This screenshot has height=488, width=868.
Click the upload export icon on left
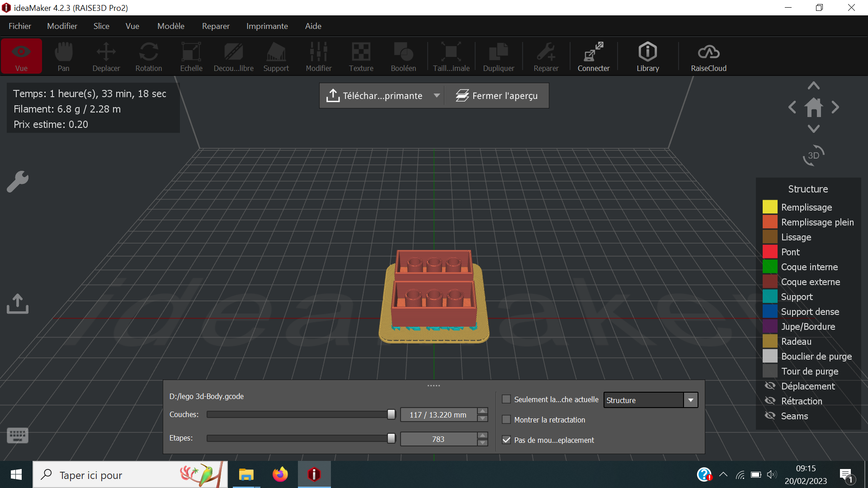click(18, 304)
